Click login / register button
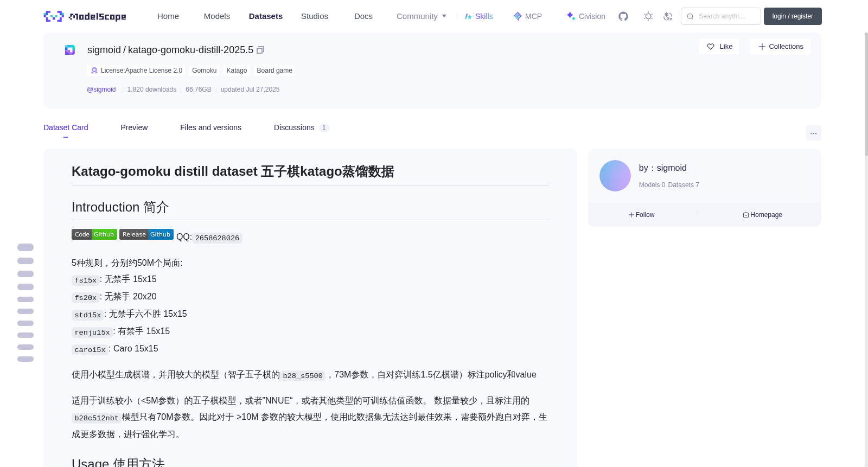 pos(793,16)
